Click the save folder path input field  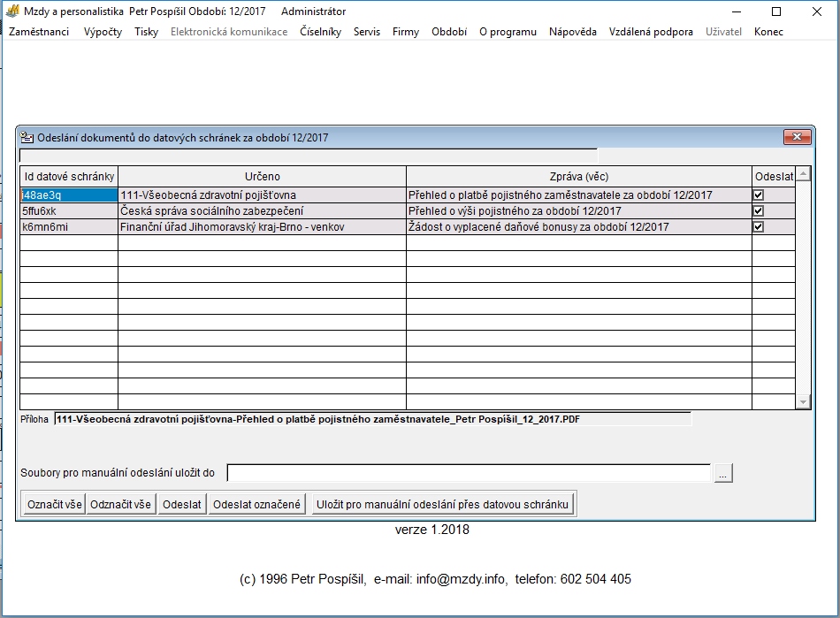pyautogui.click(x=469, y=473)
